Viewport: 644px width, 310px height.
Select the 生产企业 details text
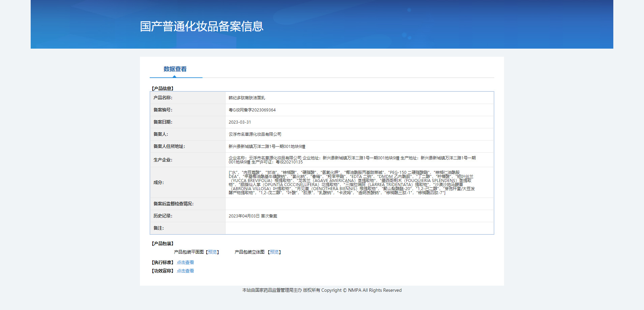pyautogui.click(x=352, y=160)
